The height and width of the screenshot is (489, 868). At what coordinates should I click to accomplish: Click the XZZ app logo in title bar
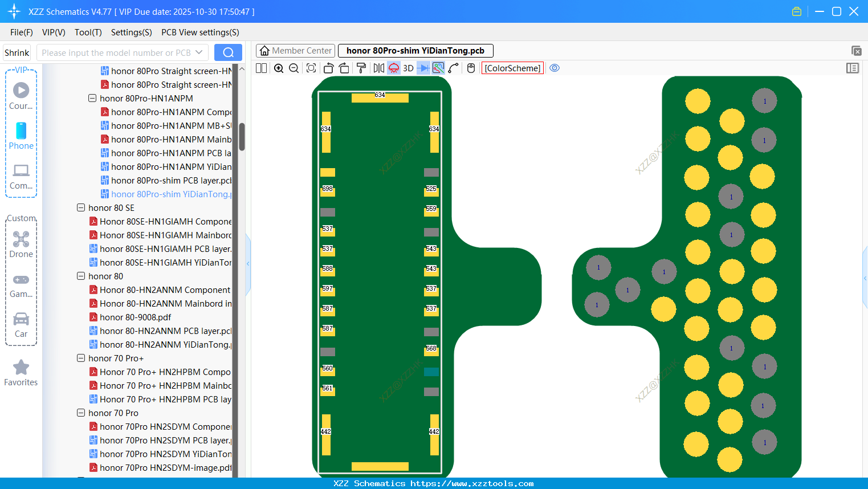pos(14,11)
